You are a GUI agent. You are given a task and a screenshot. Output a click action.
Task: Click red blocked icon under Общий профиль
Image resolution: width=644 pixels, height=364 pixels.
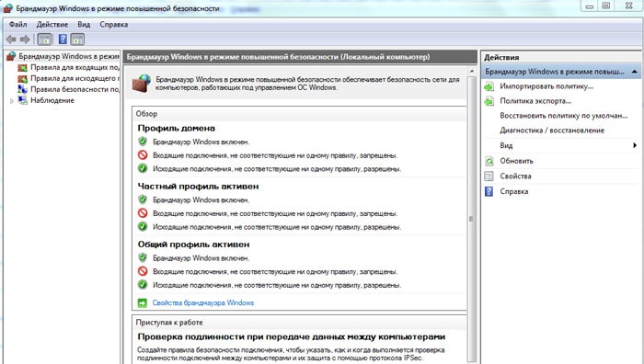point(143,271)
